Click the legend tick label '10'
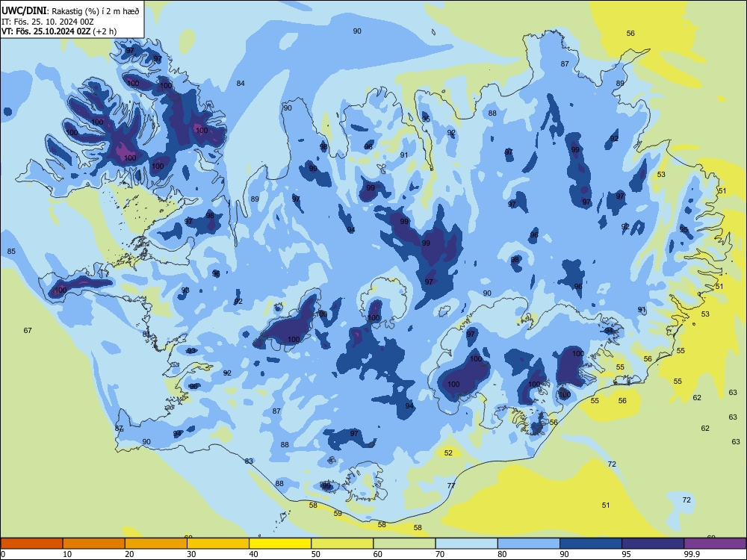The image size is (747, 560). (x=67, y=554)
